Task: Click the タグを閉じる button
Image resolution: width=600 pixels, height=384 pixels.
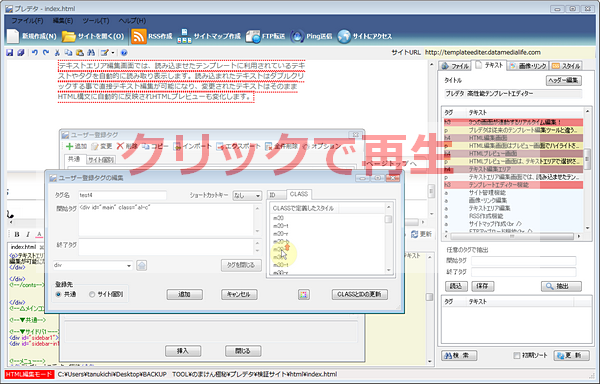Action: 241,265
